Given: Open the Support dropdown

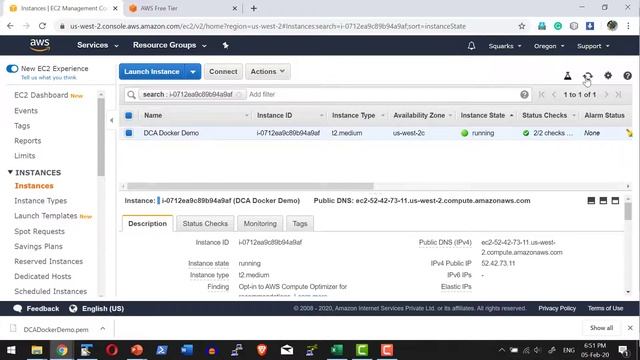Looking at the screenshot, I should tap(593, 46).
